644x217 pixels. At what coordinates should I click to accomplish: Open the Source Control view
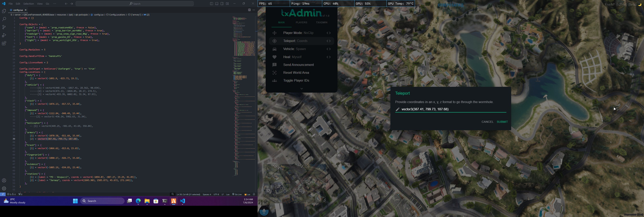[4, 27]
